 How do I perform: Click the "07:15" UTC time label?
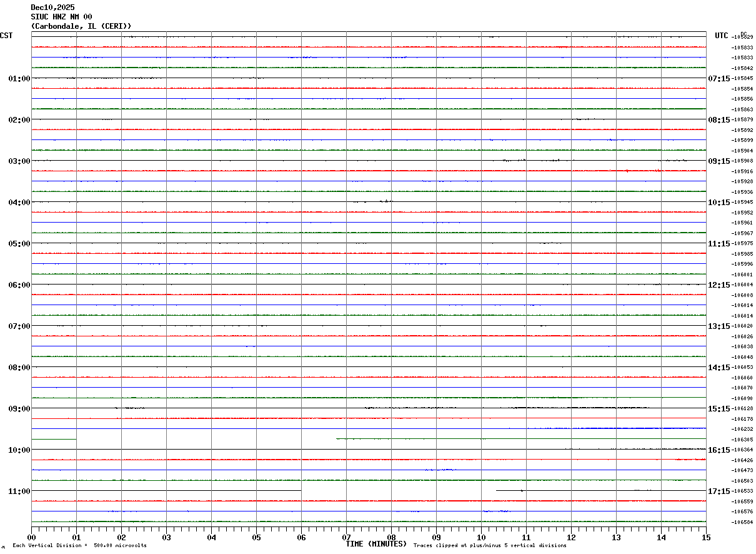(x=719, y=78)
